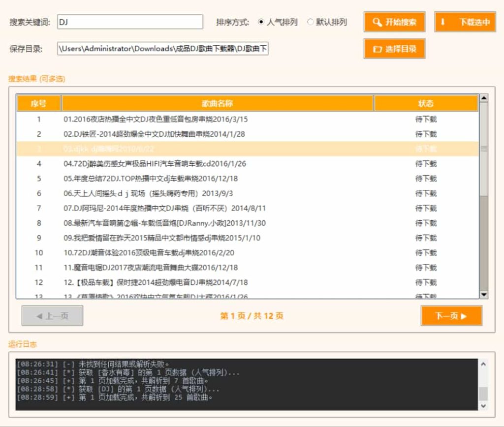Click the disabled 上一页 button

click(x=52, y=316)
